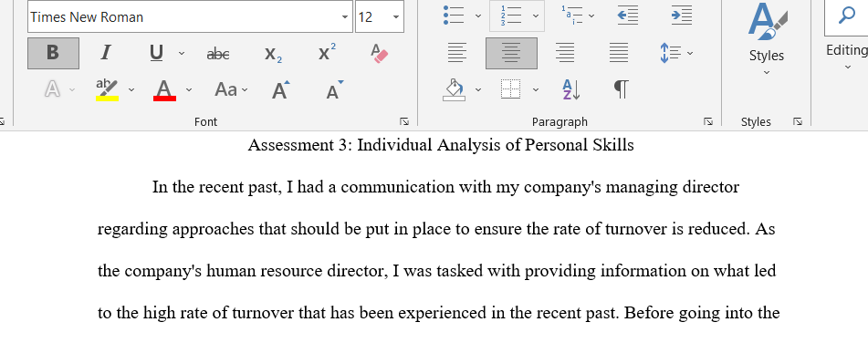
Task: Click the document title Assessment 3 heading
Action: (x=441, y=145)
